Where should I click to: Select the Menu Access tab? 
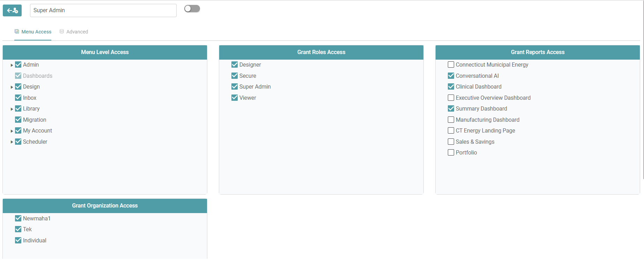click(36, 32)
